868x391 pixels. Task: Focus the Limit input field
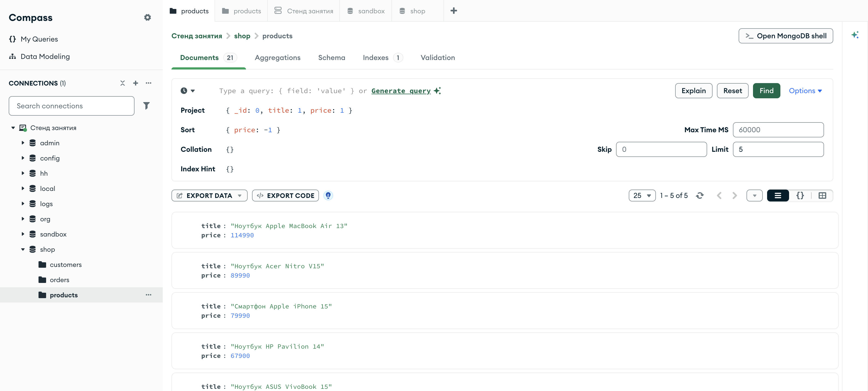(778, 149)
